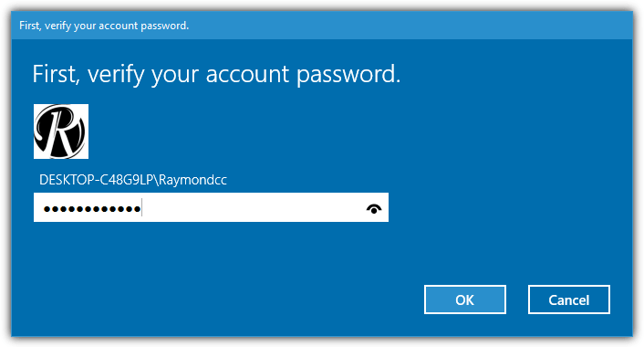Click the empty title bar area beside the caption
The height and width of the screenshot is (347, 644).
tap(410, 26)
